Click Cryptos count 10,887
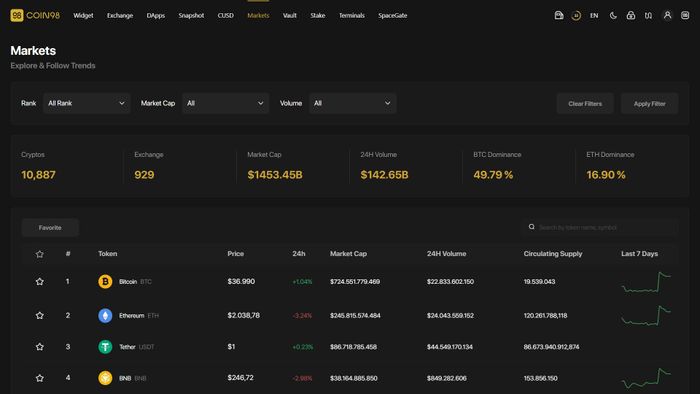This screenshot has height=394, width=700. point(38,175)
